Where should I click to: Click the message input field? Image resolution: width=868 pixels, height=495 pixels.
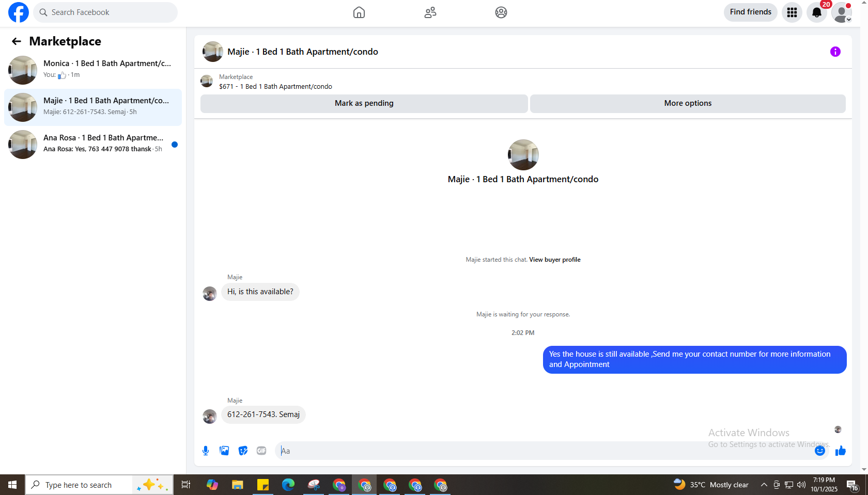click(x=545, y=451)
